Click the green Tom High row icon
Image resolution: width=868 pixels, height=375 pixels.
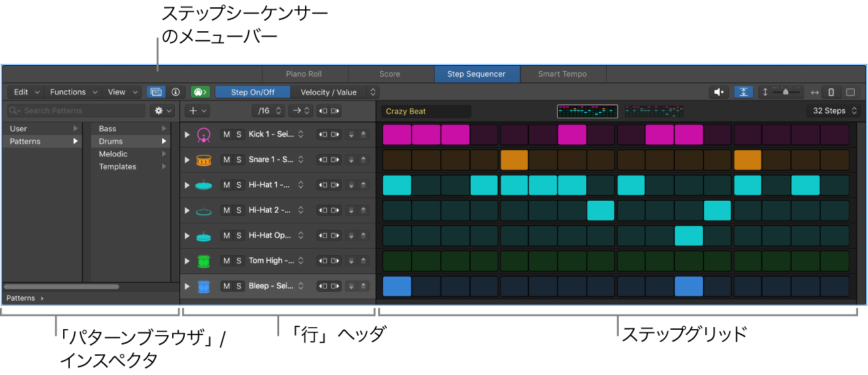pos(203,261)
